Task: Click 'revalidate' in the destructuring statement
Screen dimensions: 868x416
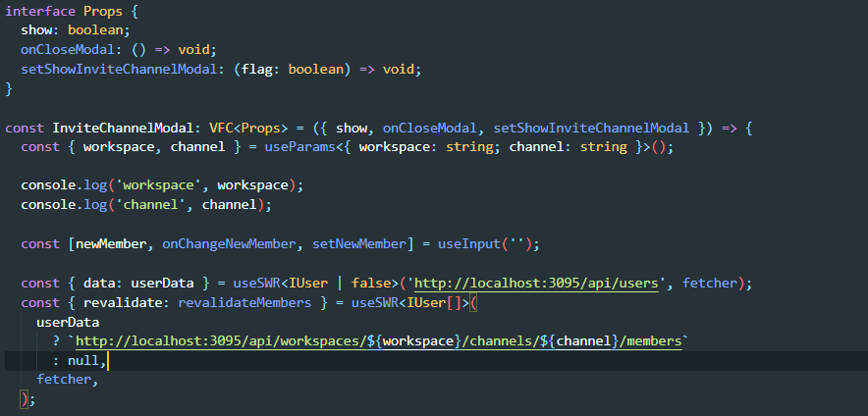Action: pyautogui.click(x=123, y=302)
